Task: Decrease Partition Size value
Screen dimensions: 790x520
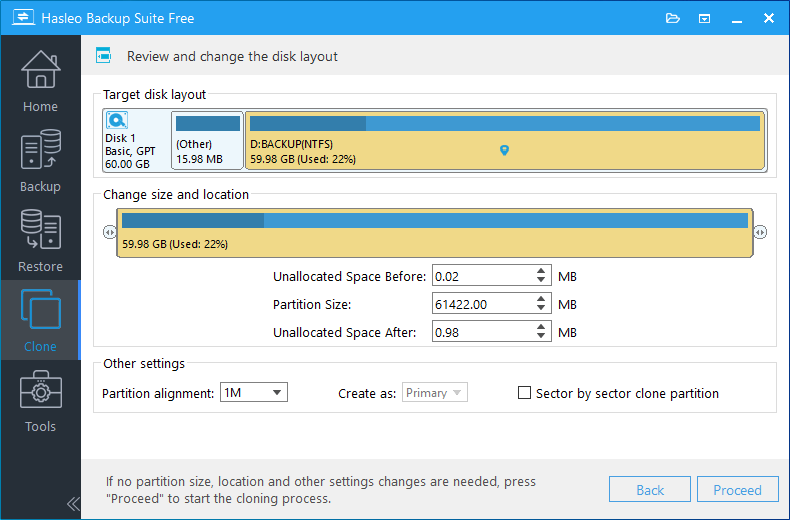Action: (x=541, y=308)
